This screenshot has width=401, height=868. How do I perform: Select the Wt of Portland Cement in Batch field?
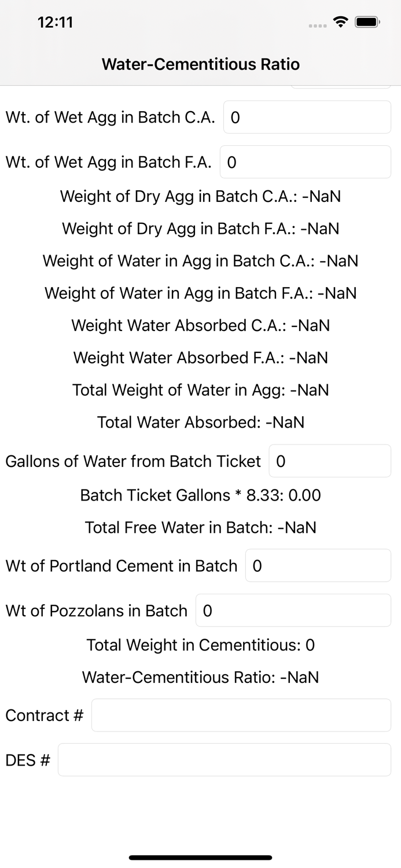[318, 565]
